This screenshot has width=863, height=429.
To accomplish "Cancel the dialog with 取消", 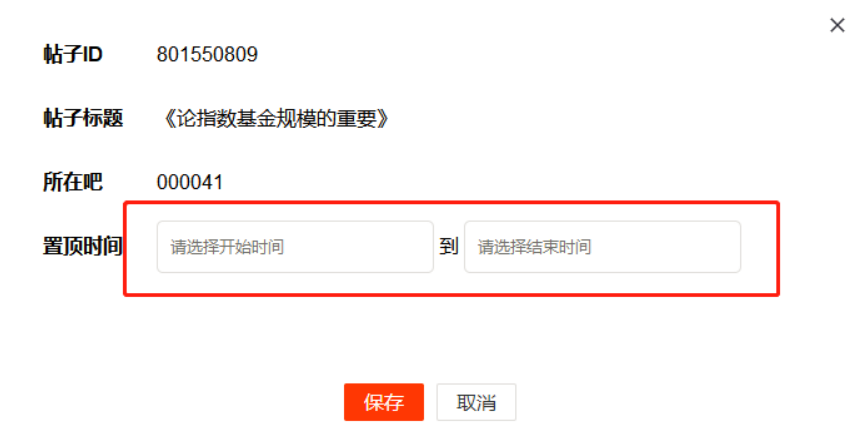I will click(x=476, y=402).
